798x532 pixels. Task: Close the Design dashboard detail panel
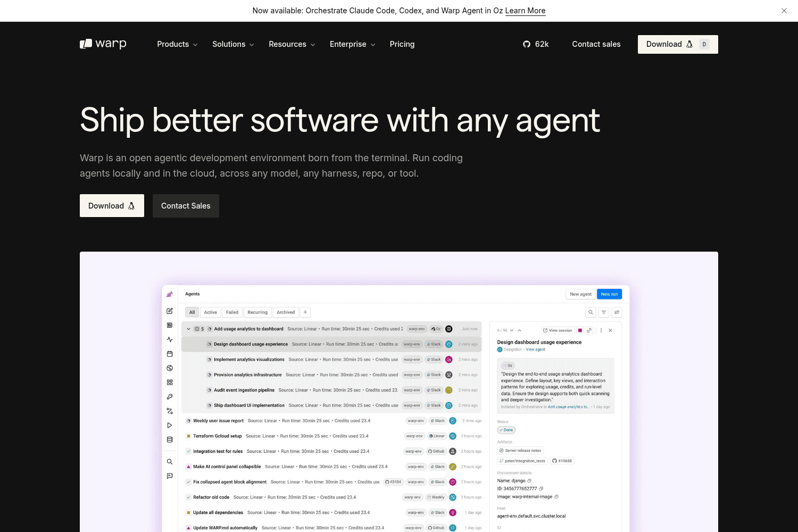[x=610, y=330]
